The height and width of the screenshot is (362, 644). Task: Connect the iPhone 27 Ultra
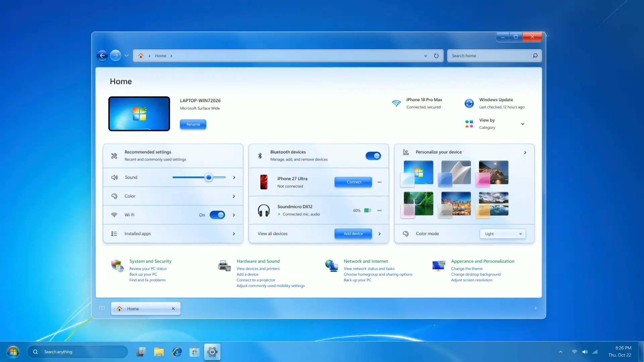click(353, 182)
